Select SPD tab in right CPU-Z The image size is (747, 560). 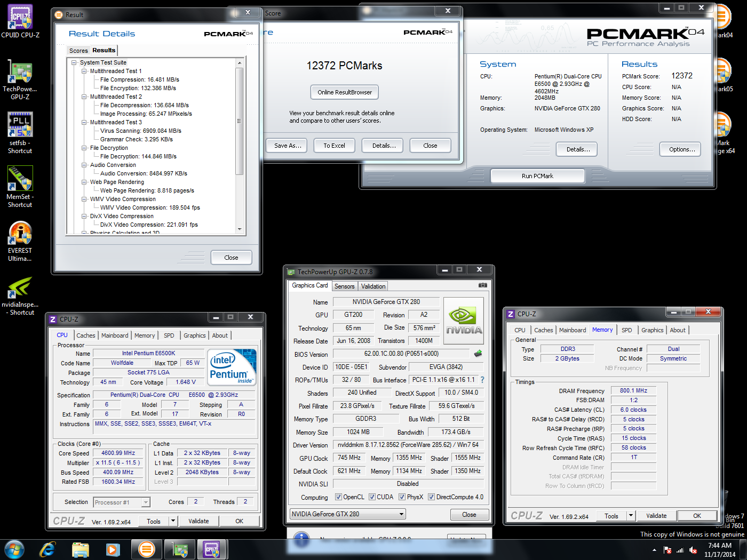(627, 330)
